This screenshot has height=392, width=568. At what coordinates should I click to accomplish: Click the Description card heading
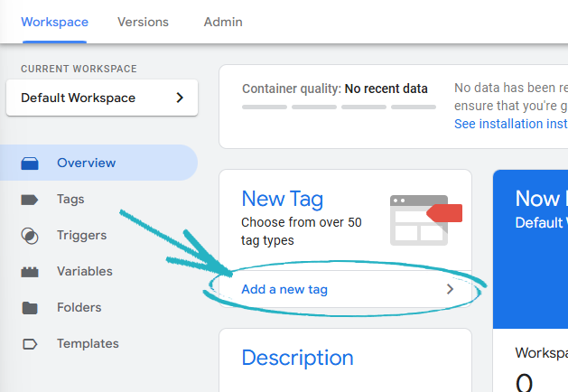297,358
